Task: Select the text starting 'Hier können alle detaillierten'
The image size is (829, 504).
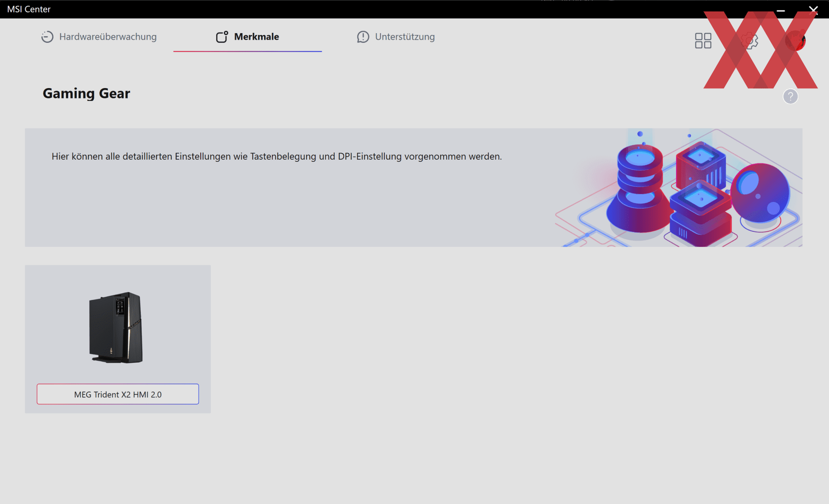Action: pyautogui.click(x=277, y=156)
